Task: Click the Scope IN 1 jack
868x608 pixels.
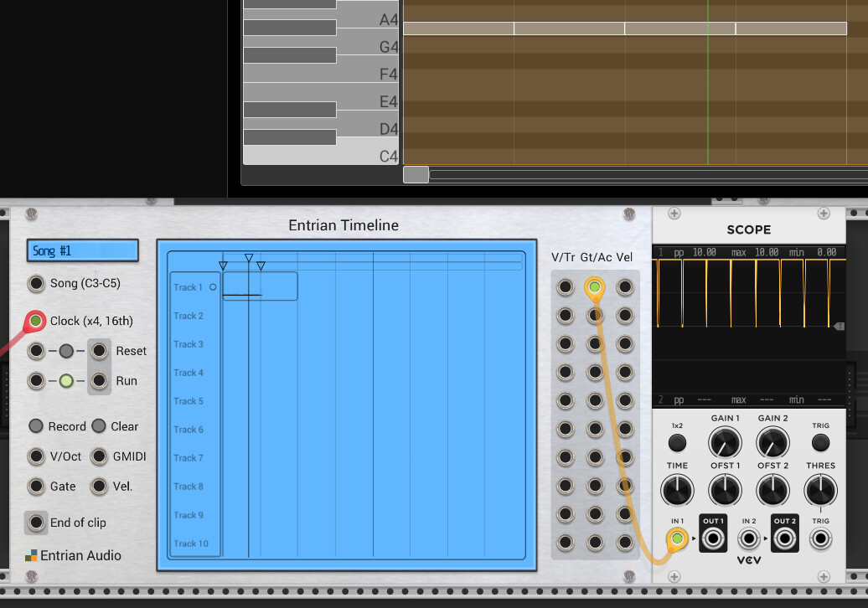Action: point(677,538)
